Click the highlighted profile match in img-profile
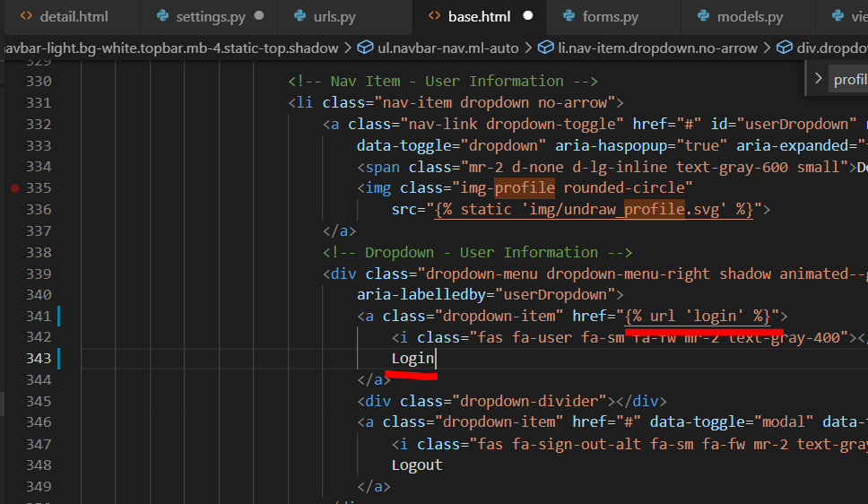Viewport: 868px width, 504px height. pyautogui.click(x=525, y=187)
